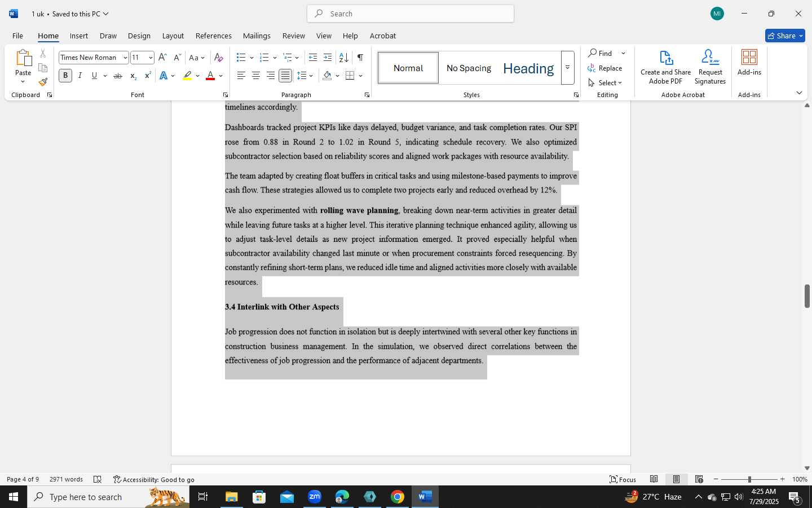812x508 pixels.
Task: Open Focus mode from status bar
Action: (x=623, y=479)
